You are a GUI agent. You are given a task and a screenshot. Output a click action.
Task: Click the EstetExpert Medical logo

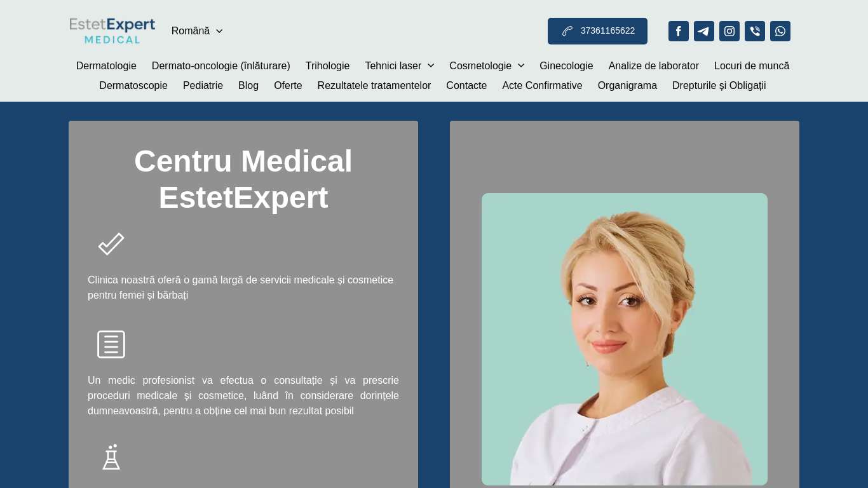[x=112, y=31]
